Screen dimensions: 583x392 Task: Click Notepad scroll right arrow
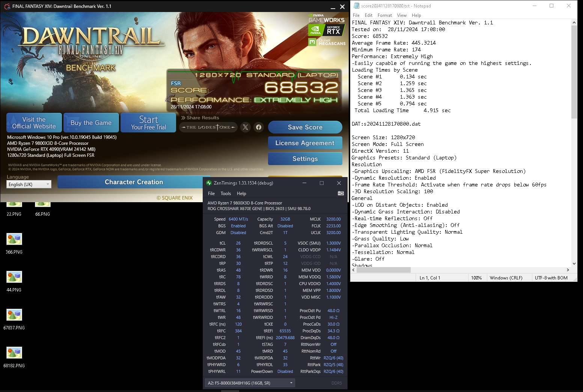[x=568, y=270]
